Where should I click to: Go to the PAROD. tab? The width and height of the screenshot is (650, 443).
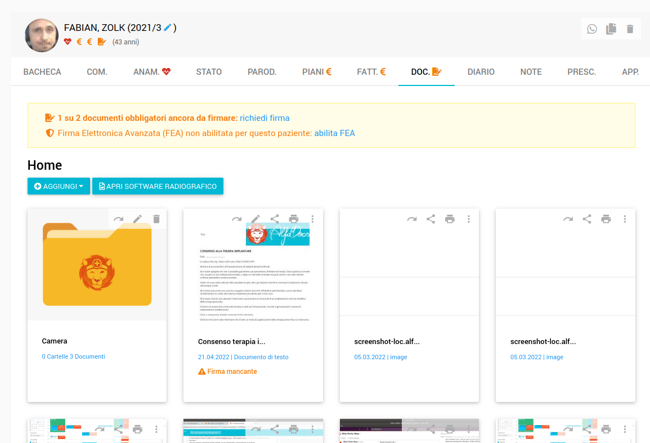262,72
